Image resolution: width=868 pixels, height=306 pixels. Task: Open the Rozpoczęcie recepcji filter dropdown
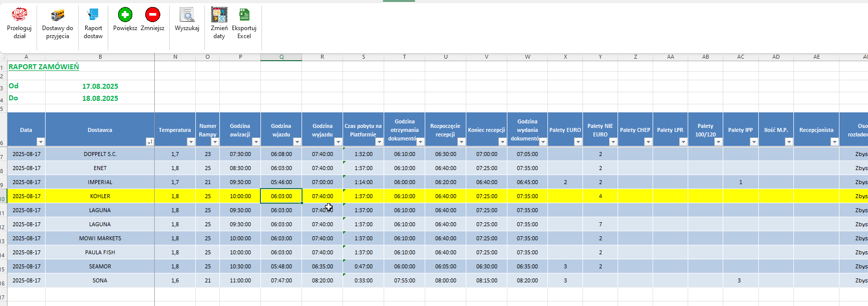tap(461, 142)
